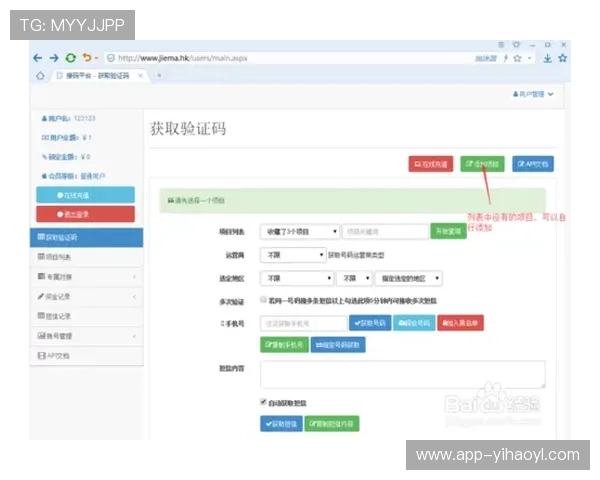This screenshot has width=600, height=480.
Task: Open API文档 in the sidebar menu
Action: point(86,356)
